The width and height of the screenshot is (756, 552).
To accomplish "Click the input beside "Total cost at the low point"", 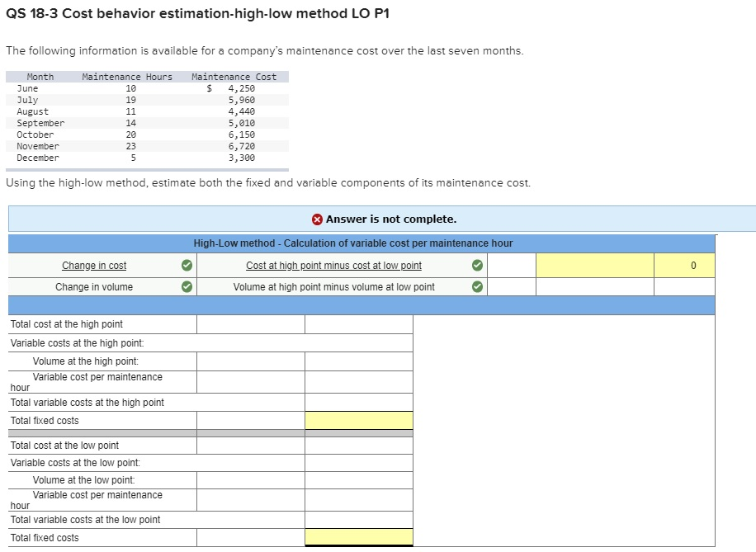I will pyautogui.click(x=250, y=445).
